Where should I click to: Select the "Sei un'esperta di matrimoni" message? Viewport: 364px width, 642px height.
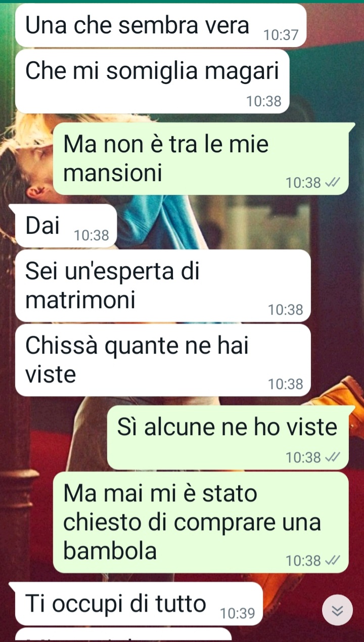[163, 286]
